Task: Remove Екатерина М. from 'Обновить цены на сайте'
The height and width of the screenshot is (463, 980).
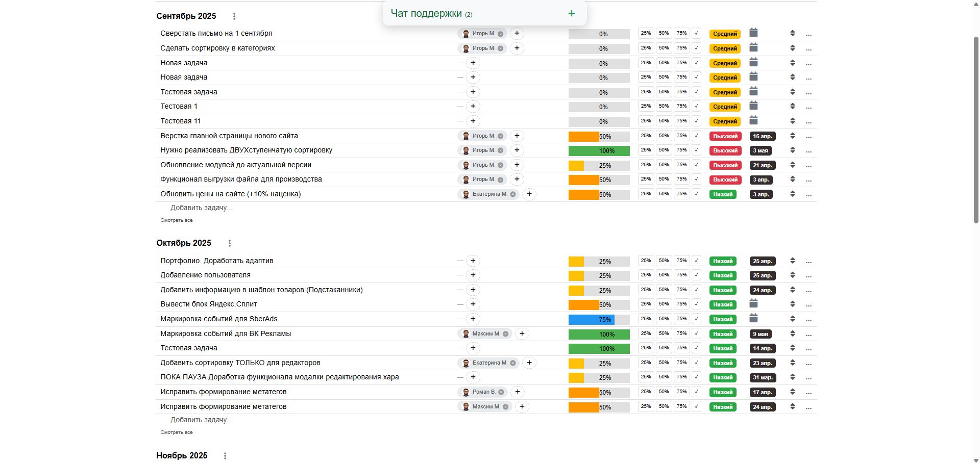Action: point(513,194)
